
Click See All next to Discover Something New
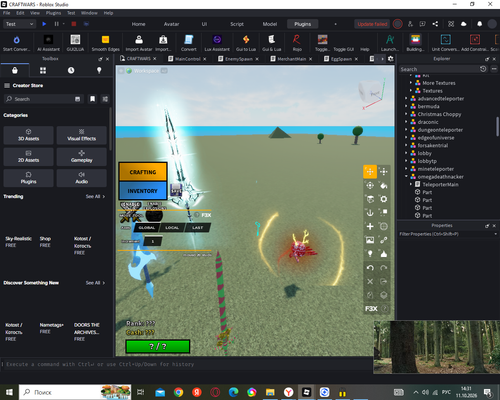[95, 283]
